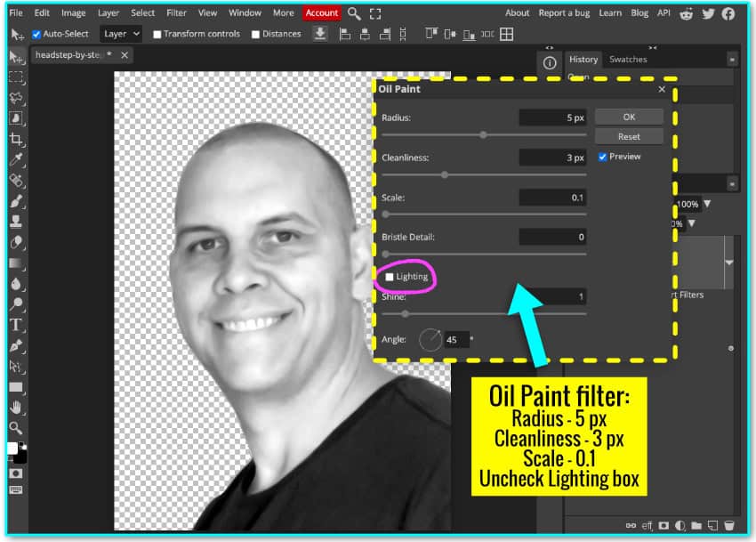Open the search magnifier in the menu bar
This screenshot has width=756, height=542.
[354, 13]
